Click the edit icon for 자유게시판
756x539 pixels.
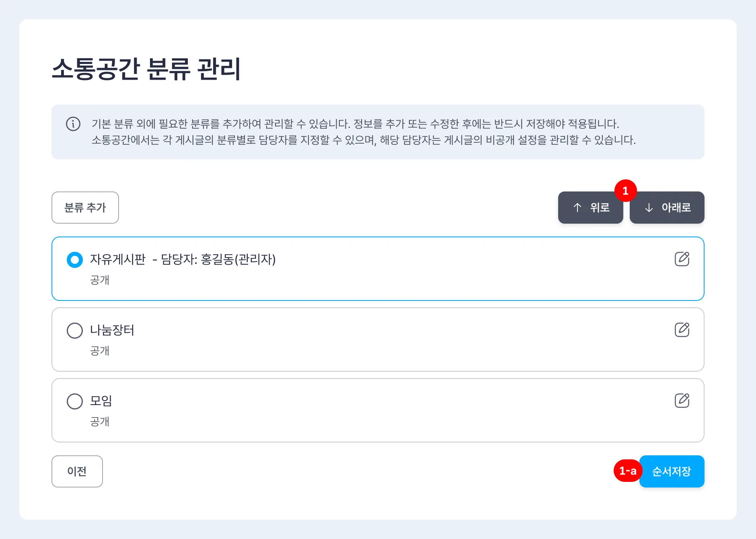pyautogui.click(x=682, y=259)
